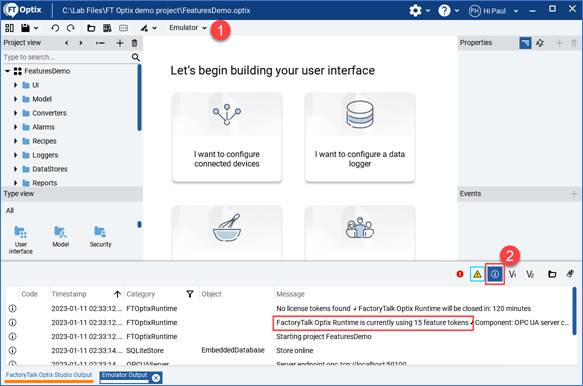This screenshot has width=583, height=386.
Task: Collapse all nodes in Project view
Action: [x=100, y=43]
